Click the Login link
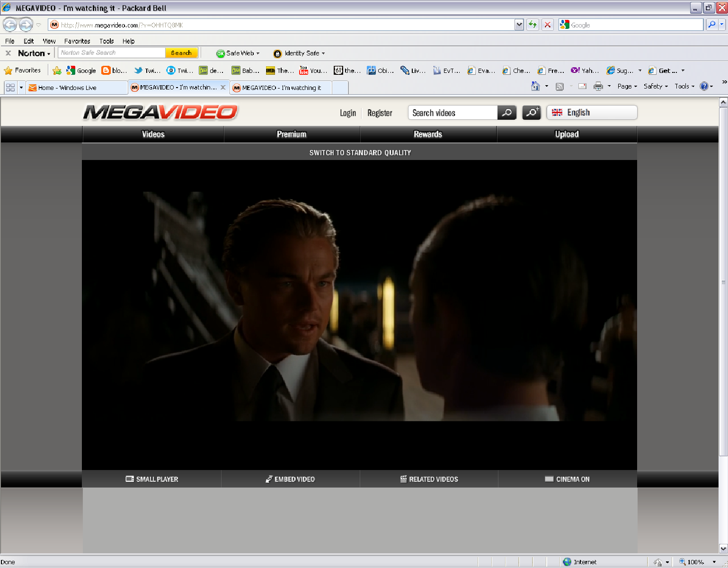Viewport: 728px width, 568px height. click(348, 113)
